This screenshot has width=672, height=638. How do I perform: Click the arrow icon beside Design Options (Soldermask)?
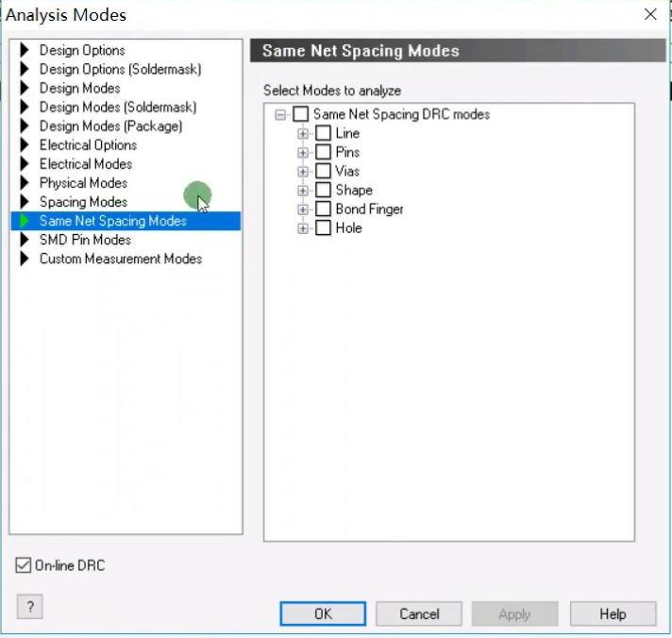coord(25,69)
